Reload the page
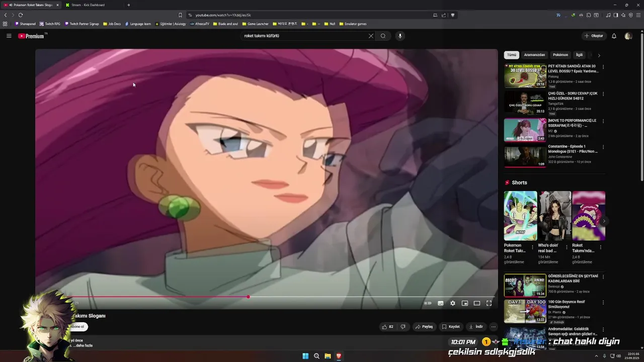The image size is (644, 362). coord(21,15)
